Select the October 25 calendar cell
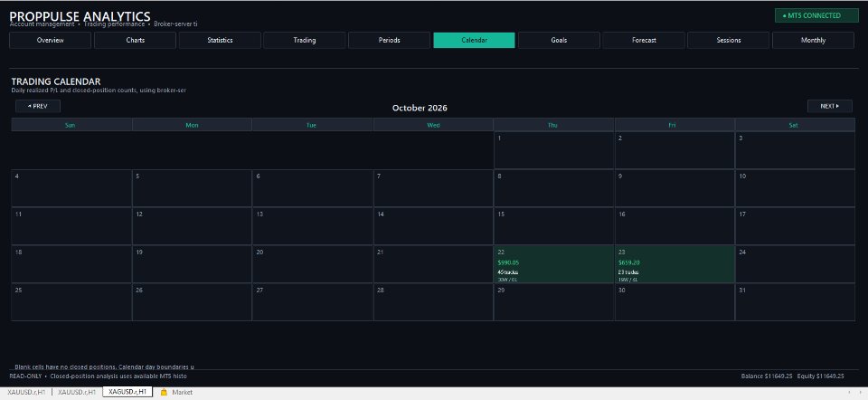The image size is (868, 400). click(71, 302)
